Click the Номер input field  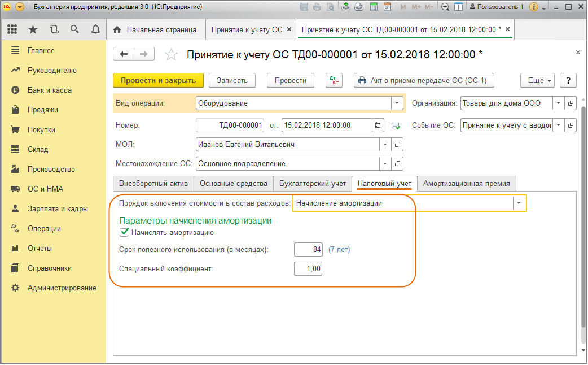tap(230, 125)
